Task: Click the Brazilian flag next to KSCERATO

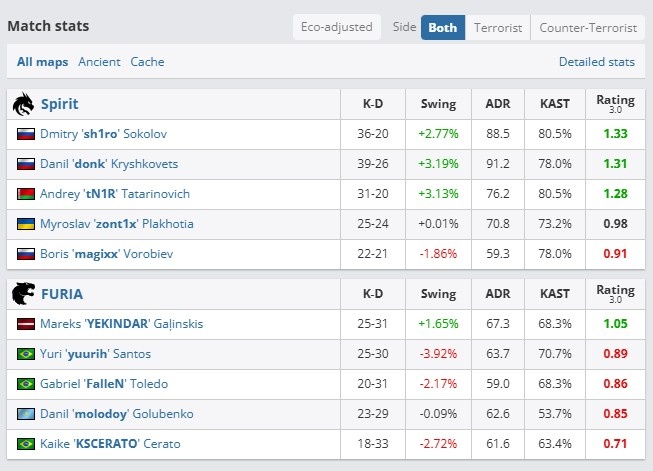Action: [26, 444]
